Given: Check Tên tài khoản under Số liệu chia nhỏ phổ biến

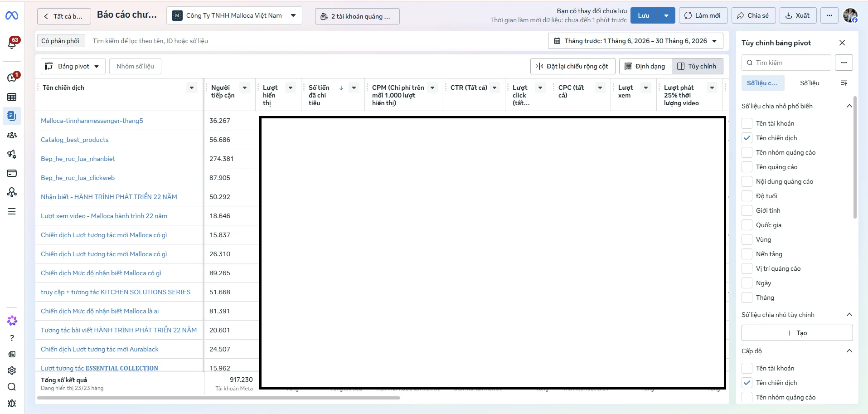Looking at the screenshot, I should (x=747, y=123).
